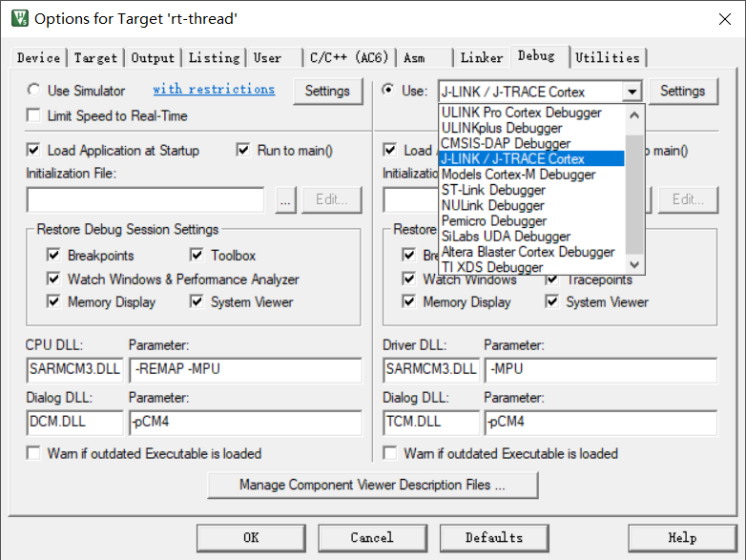Toggle simulator Memory Display checkbox
The width and height of the screenshot is (746, 560).
pos(53,301)
